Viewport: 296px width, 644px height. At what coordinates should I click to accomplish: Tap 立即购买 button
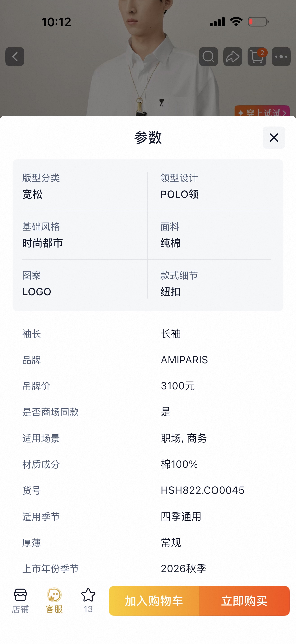tap(244, 601)
